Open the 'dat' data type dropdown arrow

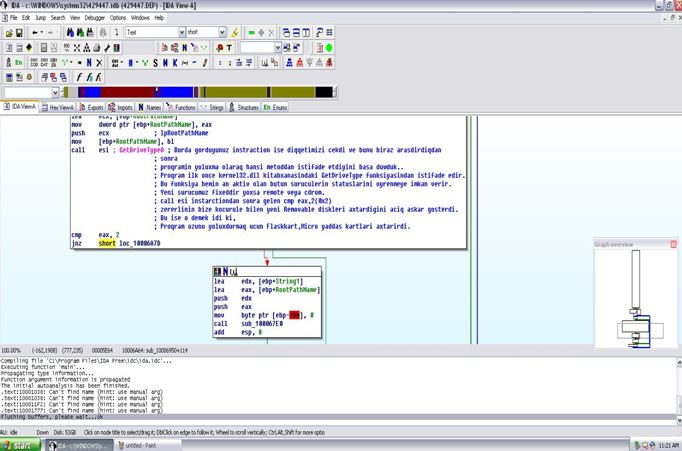[122, 63]
